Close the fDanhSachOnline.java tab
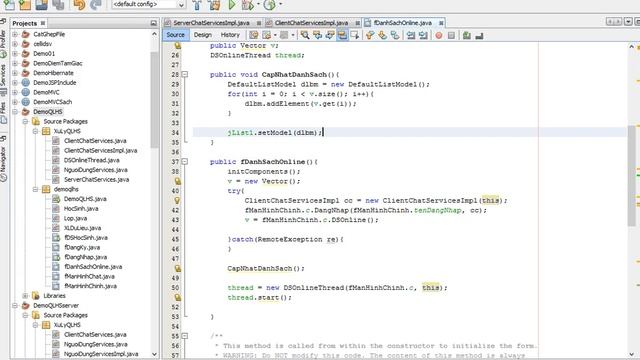The width and height of the screenshot is (640, 360). point(441,23)
